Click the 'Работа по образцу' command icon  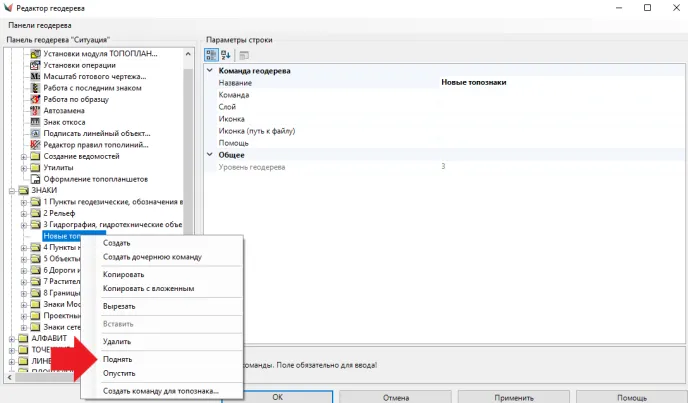point(36,99)
